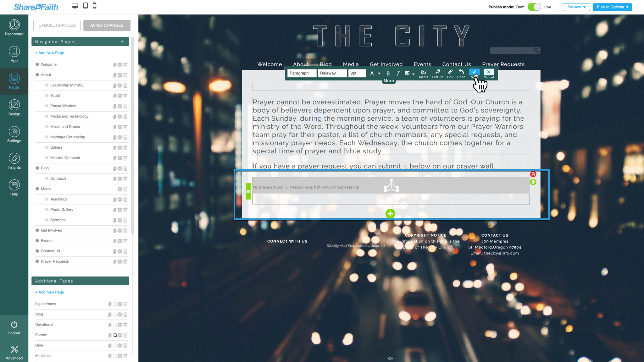Delete the Contact Us page
Viewport: 644px width, 362px height.
tap(125, 251)
